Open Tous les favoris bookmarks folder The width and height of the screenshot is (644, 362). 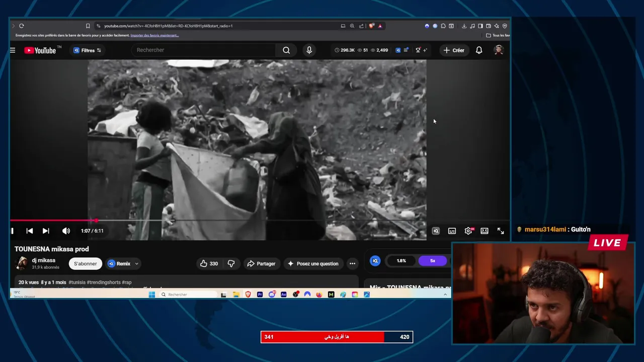499,35
